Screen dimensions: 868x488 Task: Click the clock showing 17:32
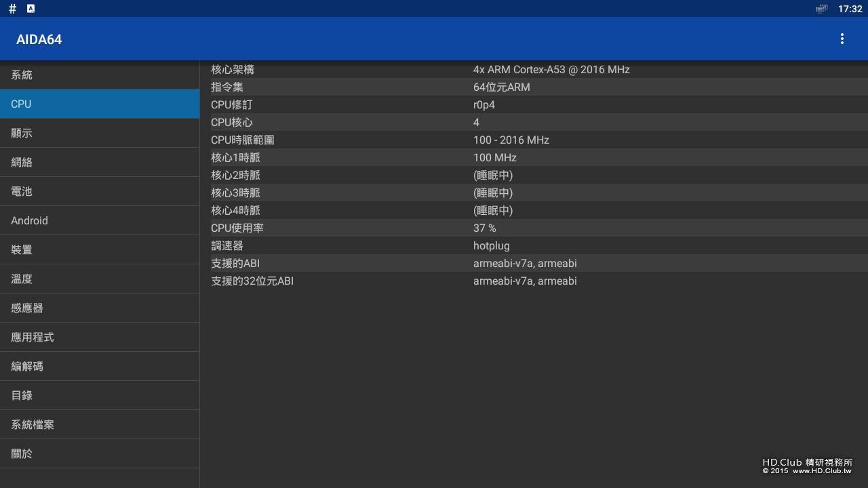tap(850, 9)
